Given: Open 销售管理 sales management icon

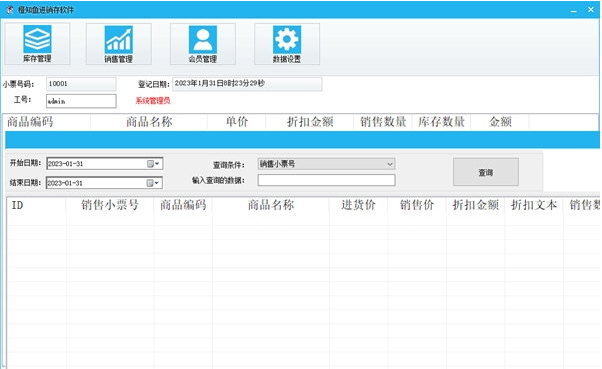Looking at the screenshot, I should point(119,44).
